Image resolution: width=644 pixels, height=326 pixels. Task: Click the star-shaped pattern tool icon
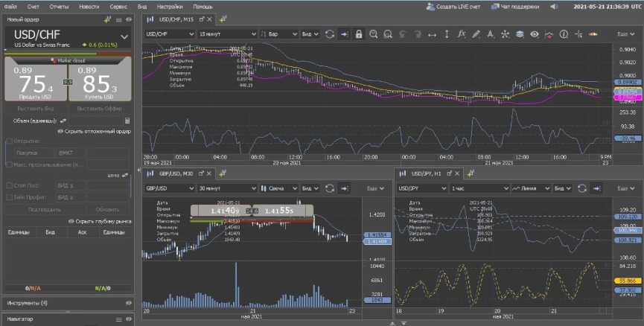[x=506, y=34]
